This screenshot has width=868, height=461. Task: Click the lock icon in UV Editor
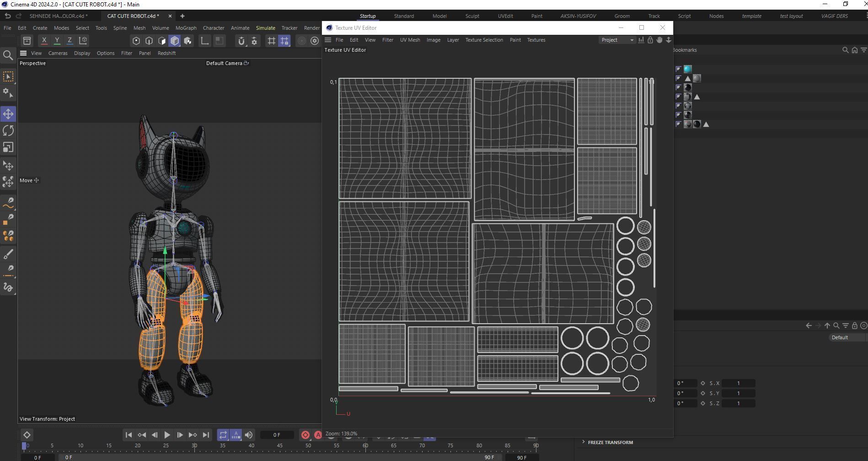[650, 40]
